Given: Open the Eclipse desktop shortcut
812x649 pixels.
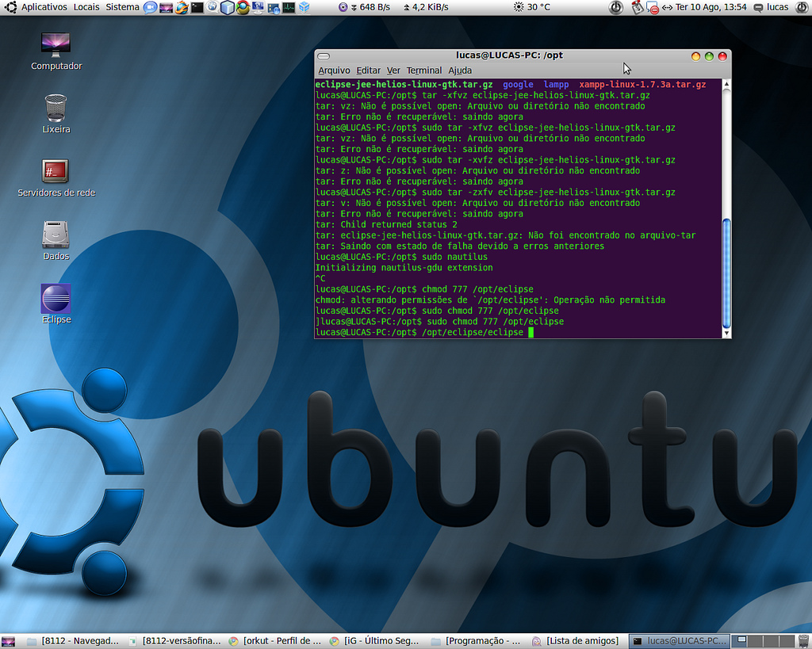Looking at the screenshot, I should (x=56, y=304).
